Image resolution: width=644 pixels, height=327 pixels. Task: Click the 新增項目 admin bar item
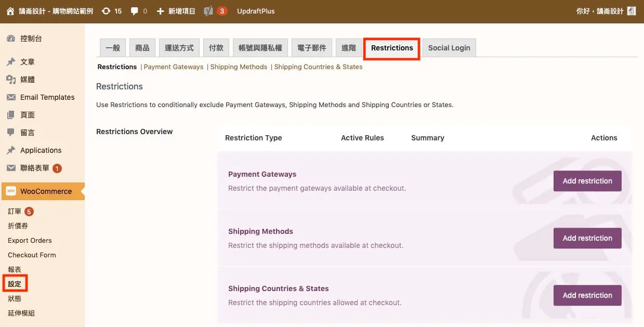(x=182, y=11)
